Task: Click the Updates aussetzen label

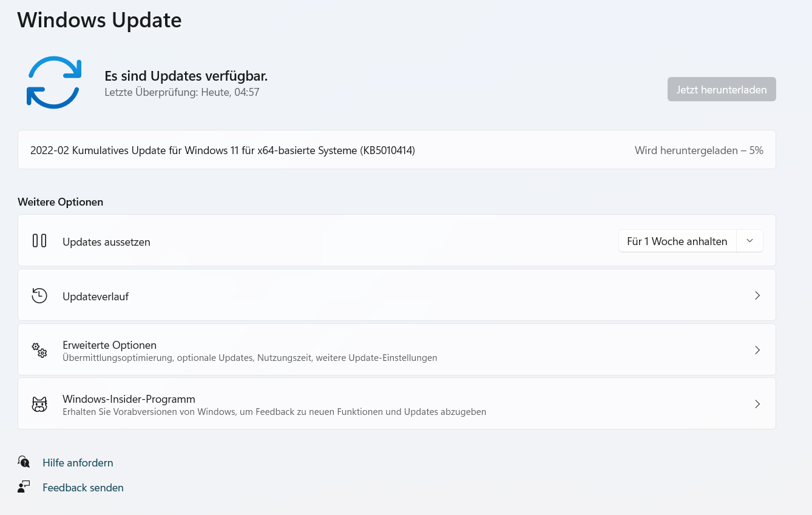Action: (x=106, y=242)
